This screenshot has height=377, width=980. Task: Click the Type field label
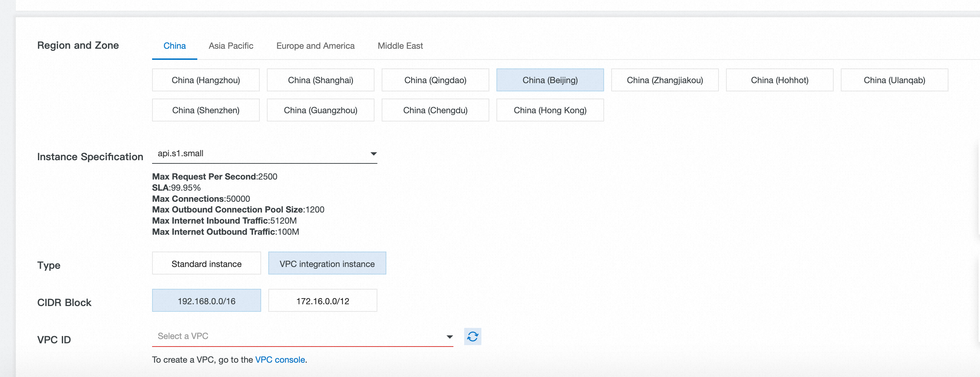(x=49, y=265)
